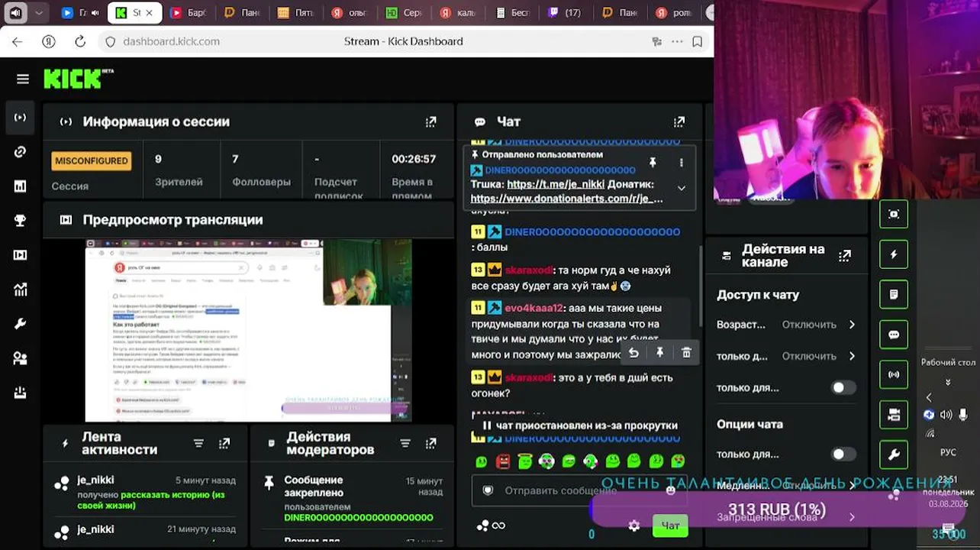Screen dimensions: 980x550
Task: Open the trophy icon in left sidebar
Action: click(x=21, y=221)
